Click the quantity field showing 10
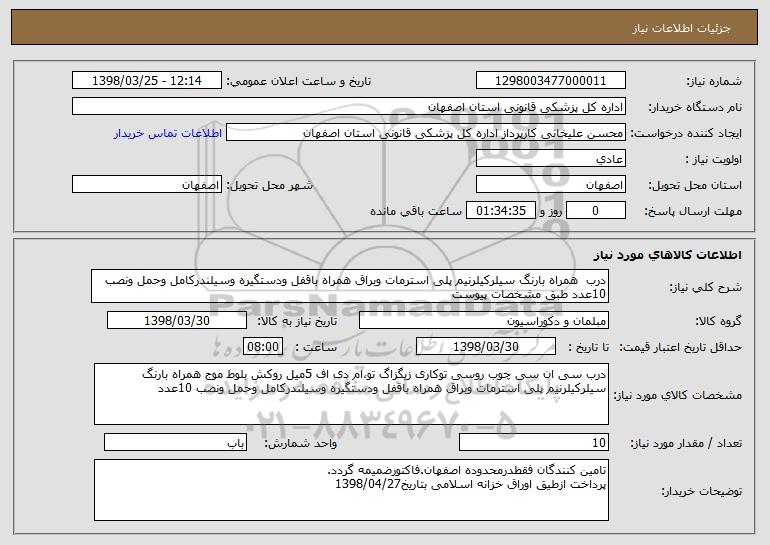Image resolution: width=770 pixels, height=545 pixels. [534, 442]
